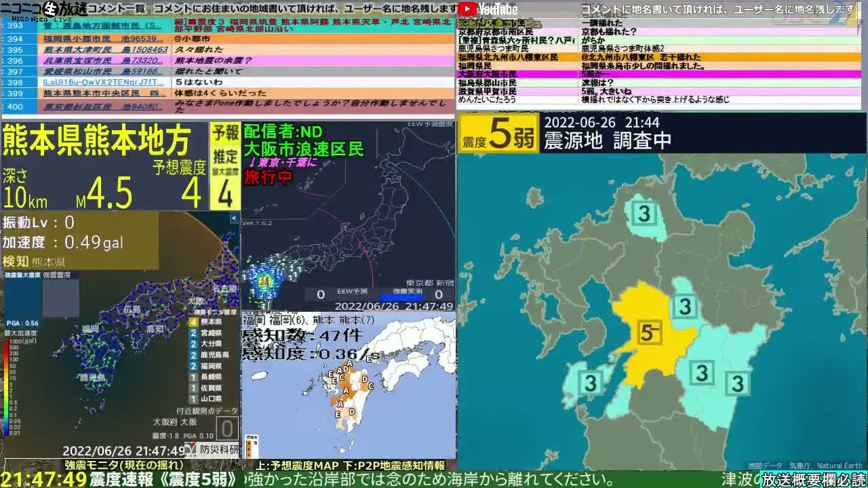Image resolution: width=868 pixels, height=488 pixels.
Task: Click the blue 2 badge beside 福岡県
Action: (193, 365)
